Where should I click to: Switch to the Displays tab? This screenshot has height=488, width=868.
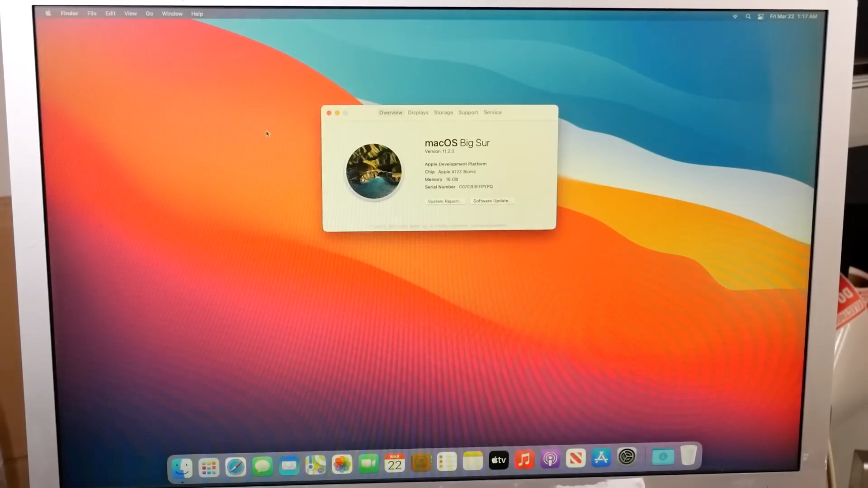pyautogui.click(x=418, y=113)
